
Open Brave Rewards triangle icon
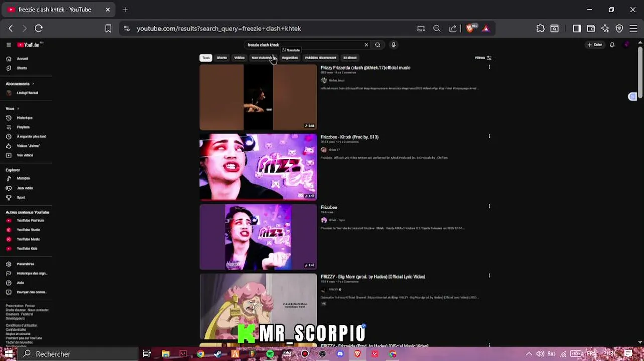486,29
